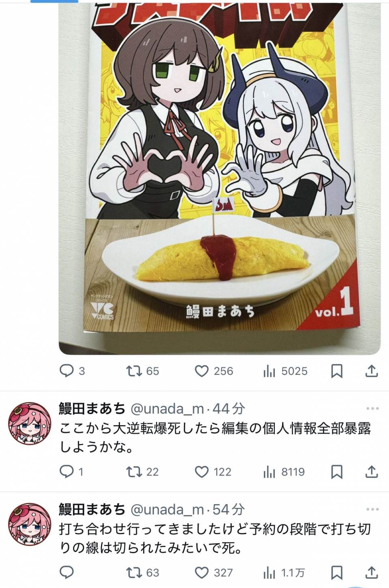
Task: Like the tweet showing 122 likes
Action: coord(213,472)
